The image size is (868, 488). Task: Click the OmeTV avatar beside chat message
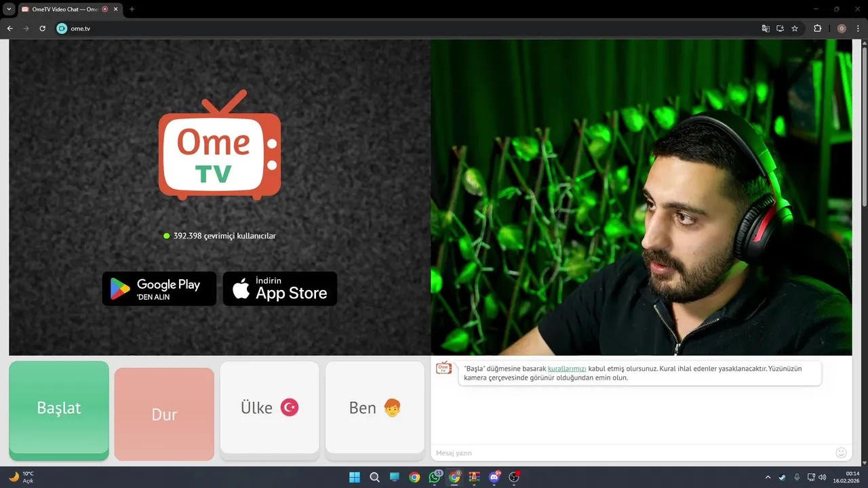coord(443,367)
